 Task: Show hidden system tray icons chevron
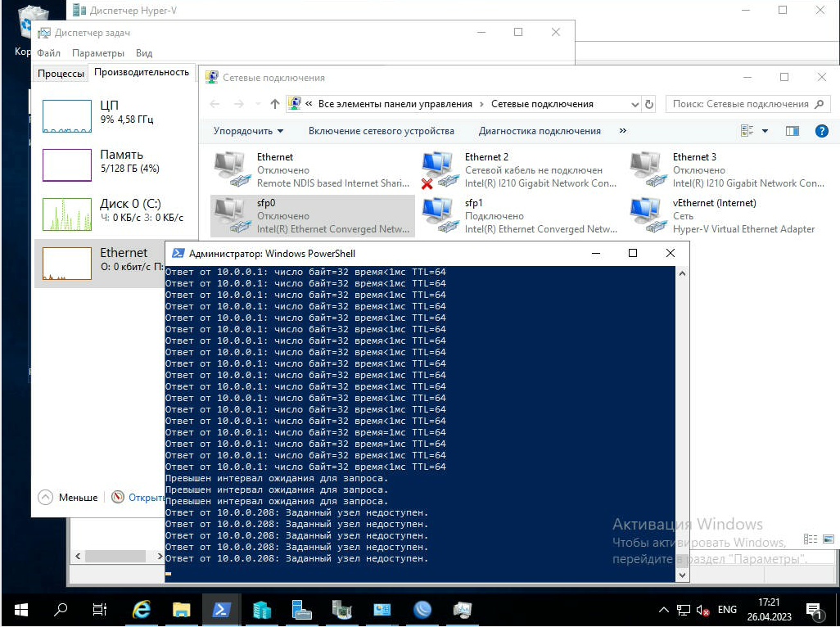click(x=664, y=610)
